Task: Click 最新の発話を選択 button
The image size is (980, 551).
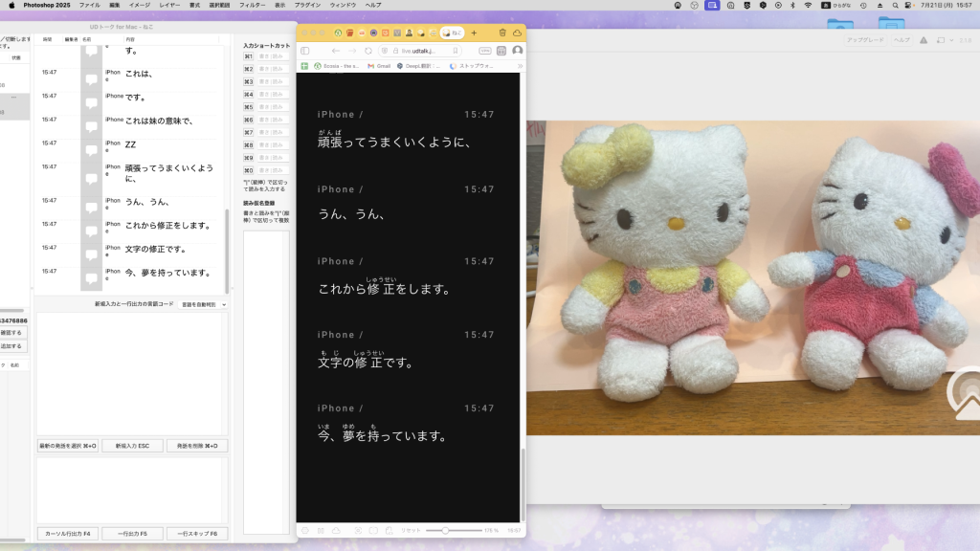Action: point(68,446)
